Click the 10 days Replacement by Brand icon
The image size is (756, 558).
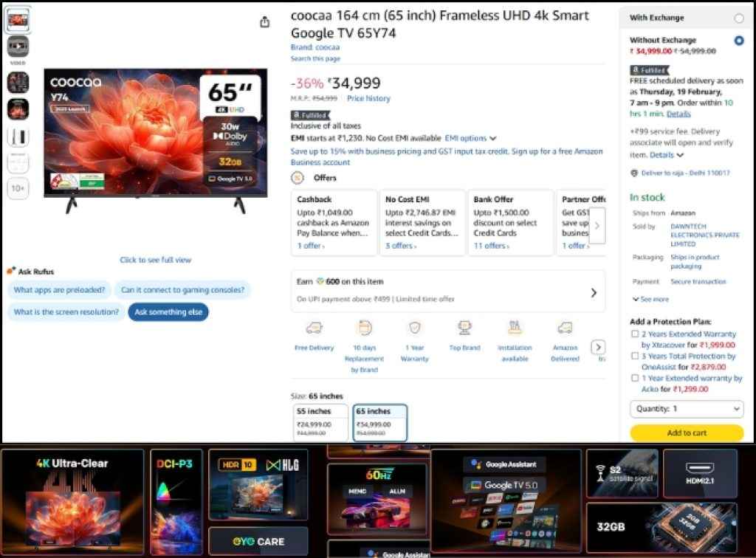pyautogui.click(x=363, y=328)
